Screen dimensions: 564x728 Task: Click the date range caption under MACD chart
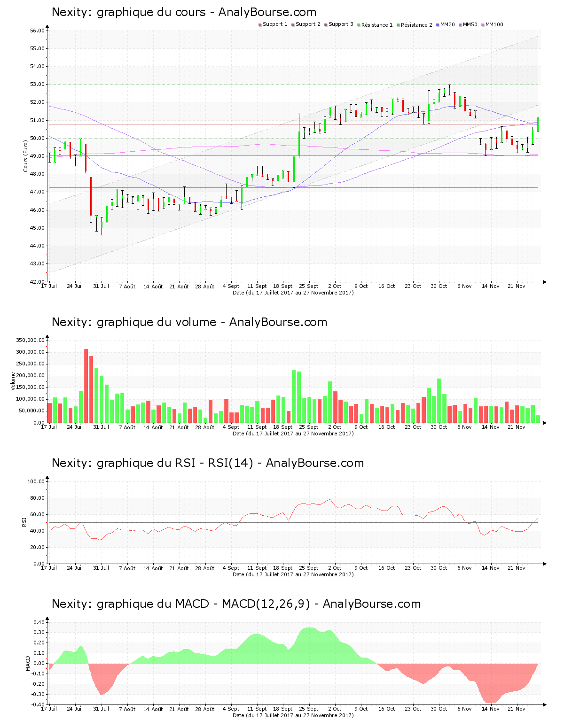(x=293, y=715)
